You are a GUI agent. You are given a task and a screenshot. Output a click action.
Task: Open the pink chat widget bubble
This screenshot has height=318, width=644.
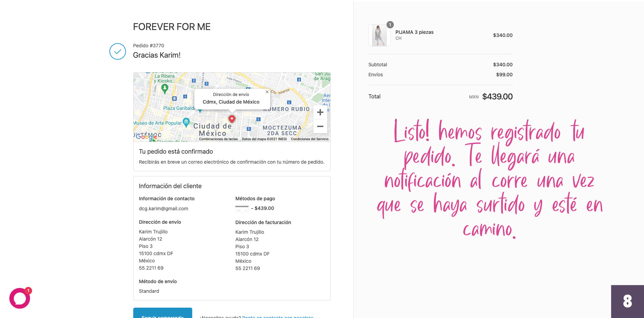20,298
